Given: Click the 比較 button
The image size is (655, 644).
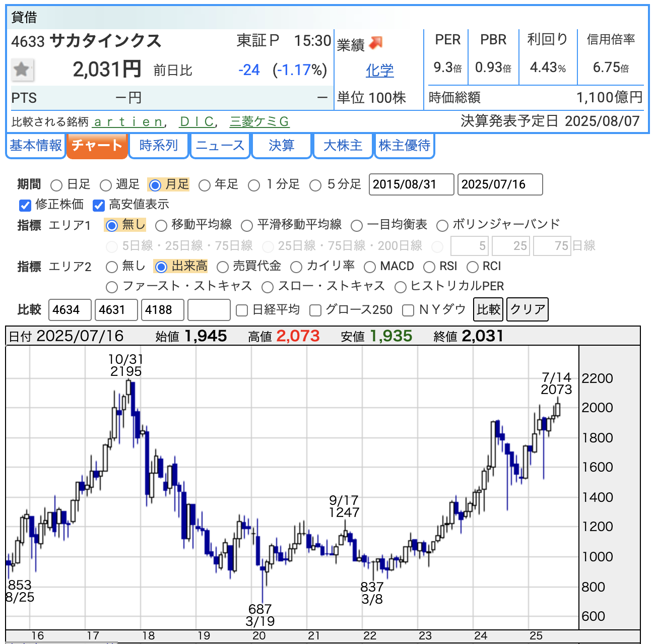Looking at the screenshot, I should [x=489, y=309].
